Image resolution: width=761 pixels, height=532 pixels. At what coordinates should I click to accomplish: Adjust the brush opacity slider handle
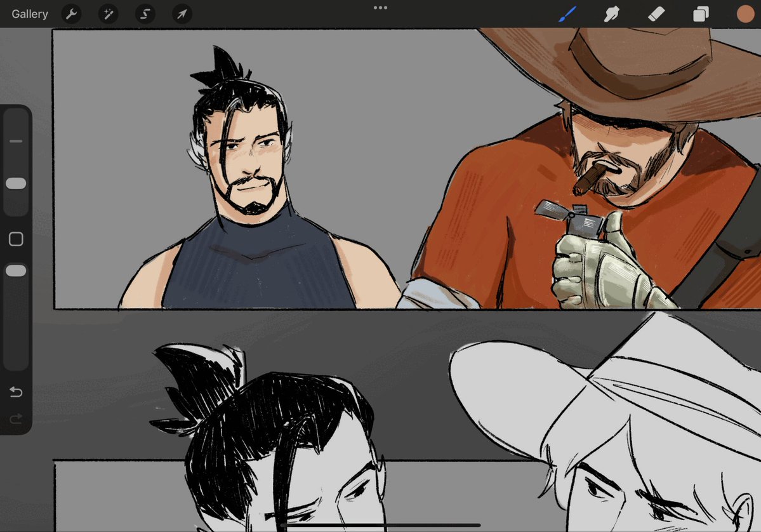[x=16, y=270]
